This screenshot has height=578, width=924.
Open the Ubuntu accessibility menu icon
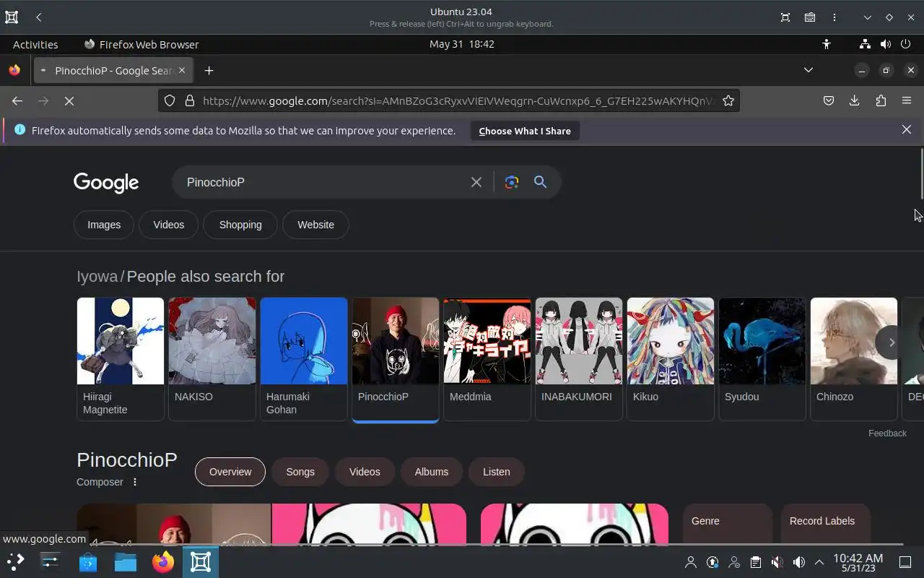827,44
